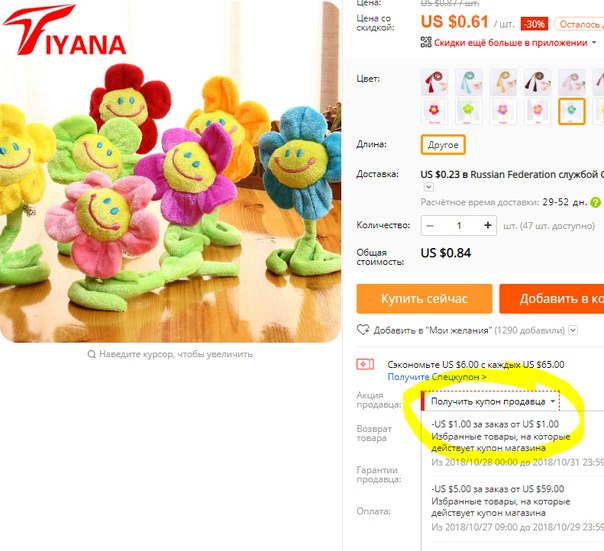Decrease quantity with minus button
Screen dimensions: 604x551
click(x=430, y=226)
